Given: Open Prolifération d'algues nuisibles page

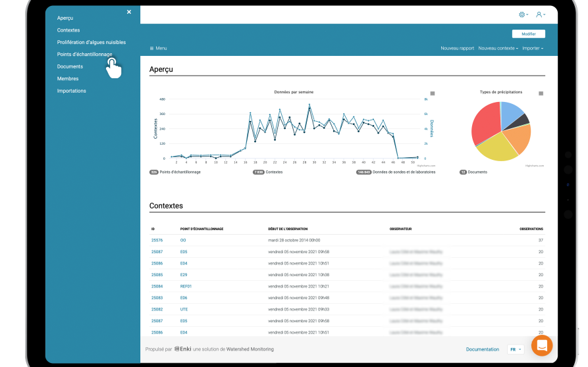Looking at the screenshot, I should [92, 42].
